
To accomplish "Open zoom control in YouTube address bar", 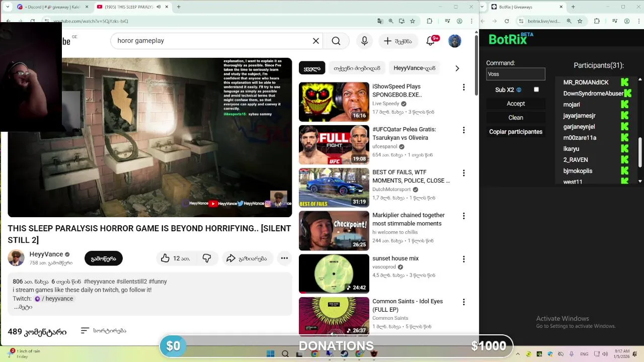I will [391, 21].
